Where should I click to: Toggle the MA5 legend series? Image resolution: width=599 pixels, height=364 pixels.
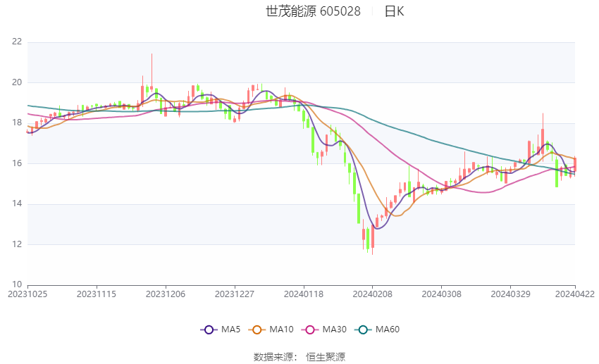[x=221, y=330]
